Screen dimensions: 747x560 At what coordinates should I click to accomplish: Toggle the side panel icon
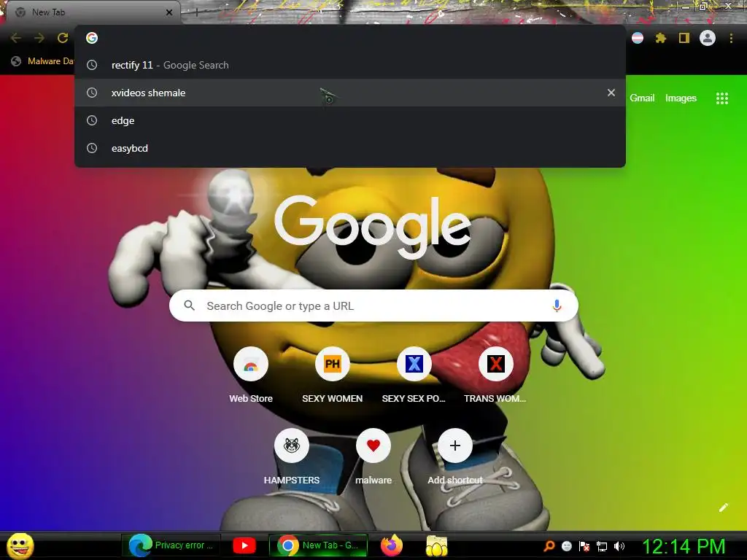684,38
